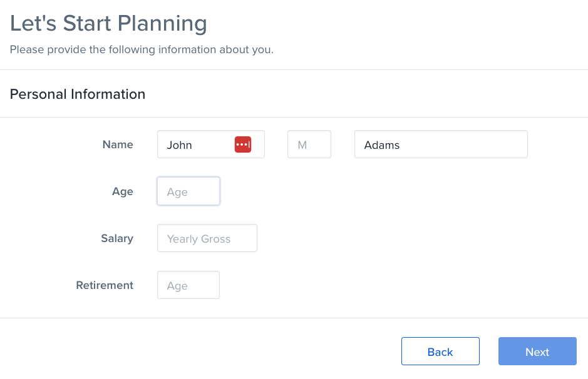Click the Personal Information heading
The width and height of the screenshot is (588, 379).
click(x=78, y=94)
